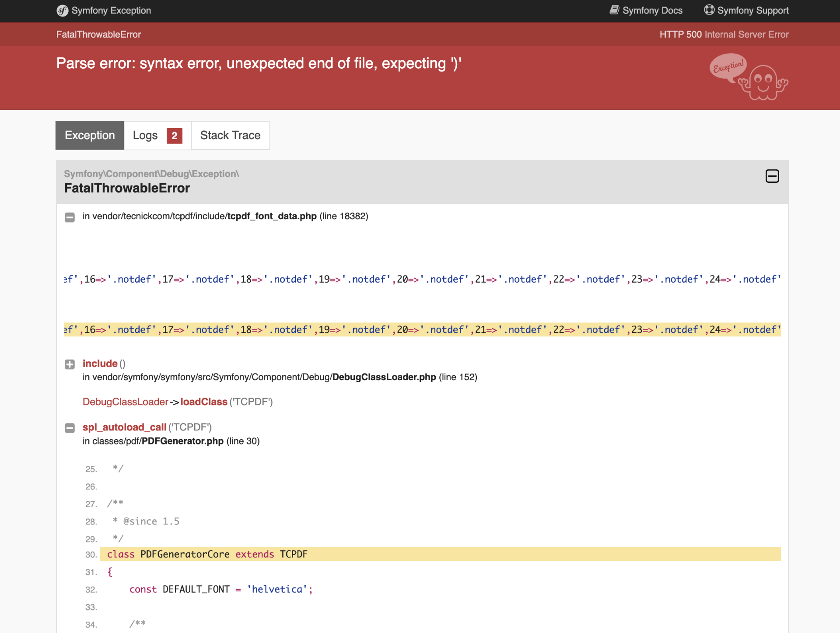Screen dimensions: 840x633
Task: Click the tcpdf_font_data.php file name
Action: (272, 216)
